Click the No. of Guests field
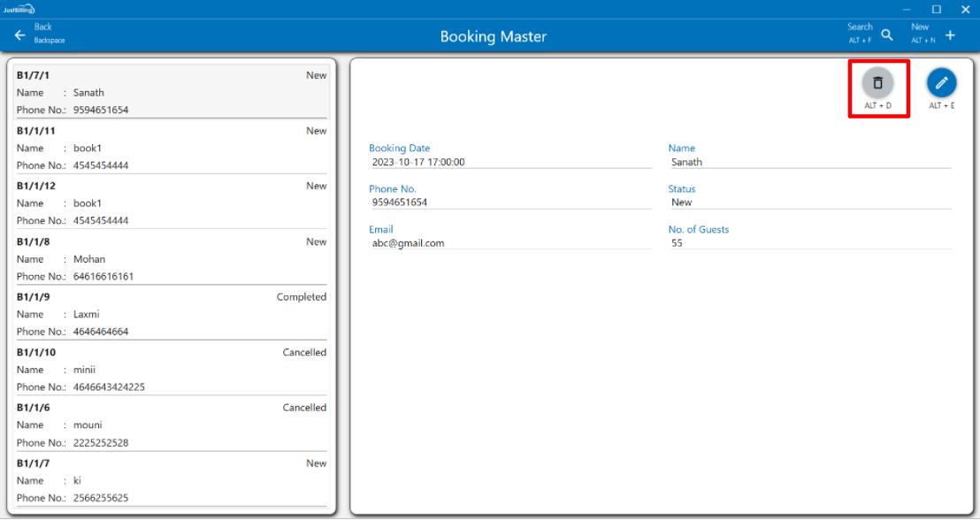 point(808,243)
